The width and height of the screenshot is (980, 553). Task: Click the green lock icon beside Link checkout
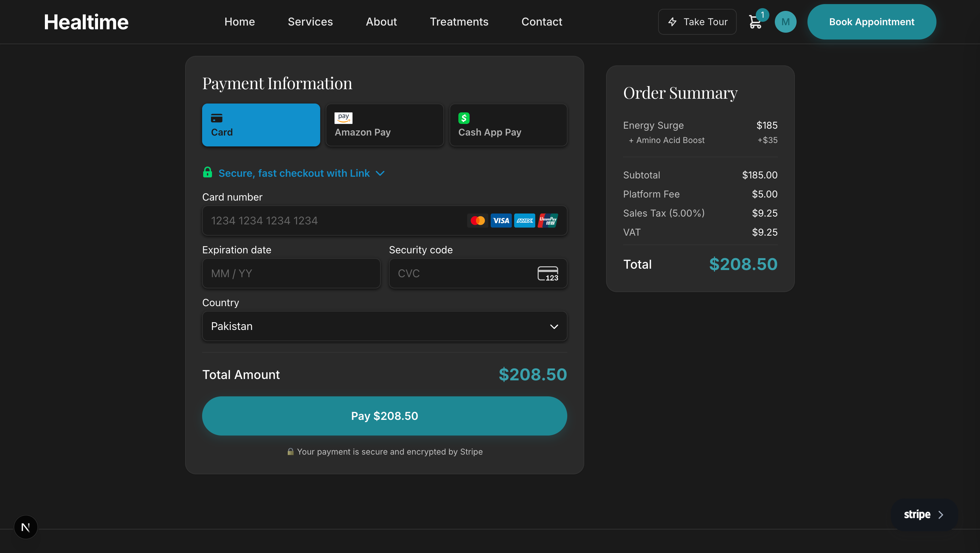point(207,172)
